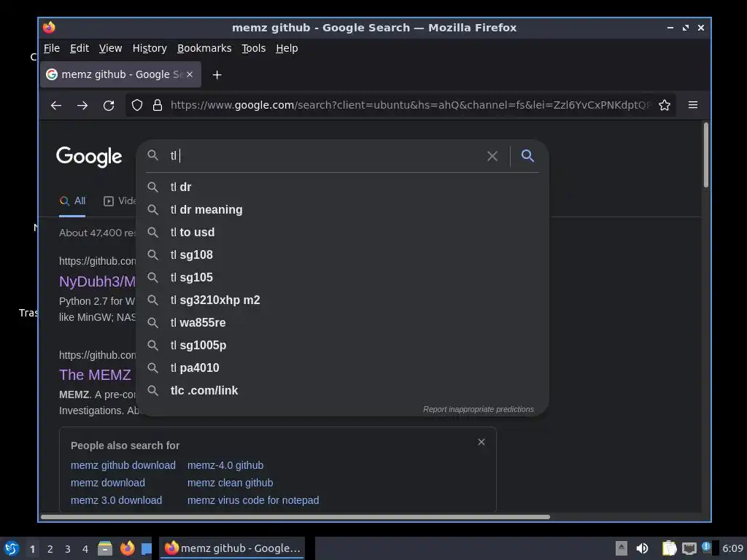
Task: Dismiss the People also search for box
Action: [x=481, y=442]
